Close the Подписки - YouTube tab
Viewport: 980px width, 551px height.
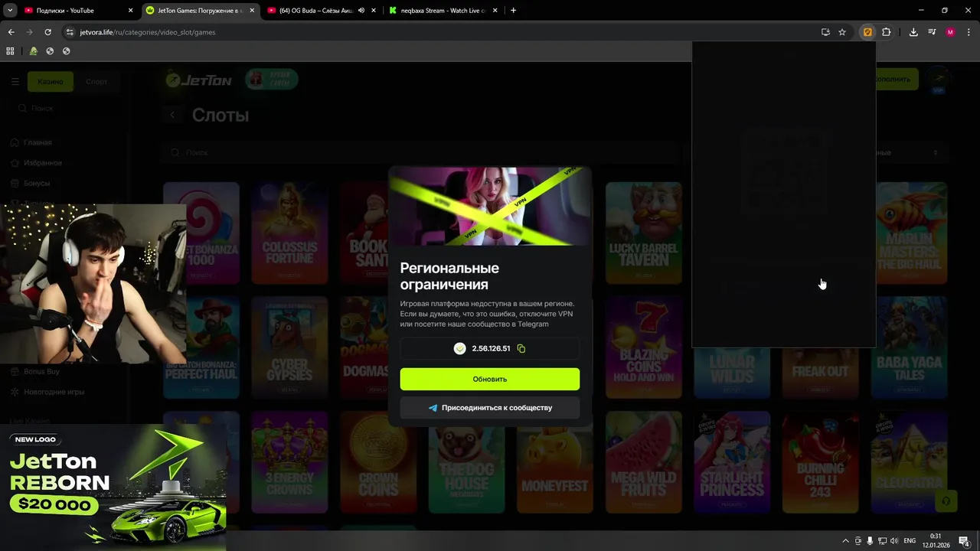pyautogui.click(x=131, y=11)
